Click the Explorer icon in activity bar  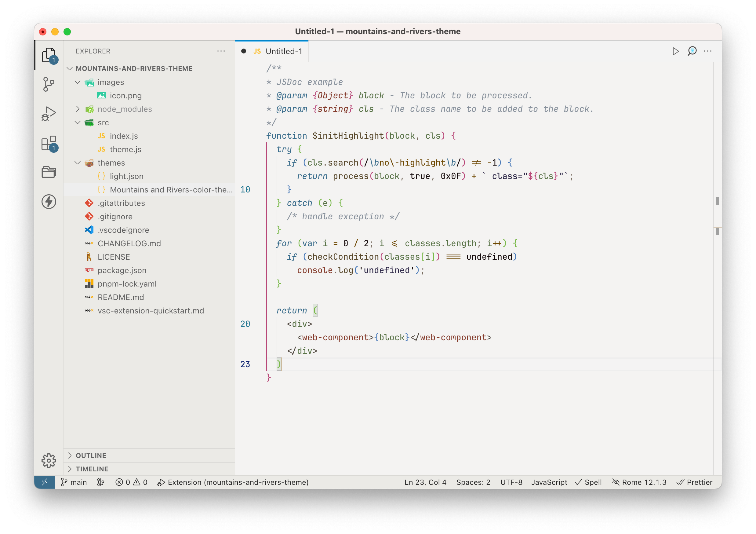click(49, 55)
